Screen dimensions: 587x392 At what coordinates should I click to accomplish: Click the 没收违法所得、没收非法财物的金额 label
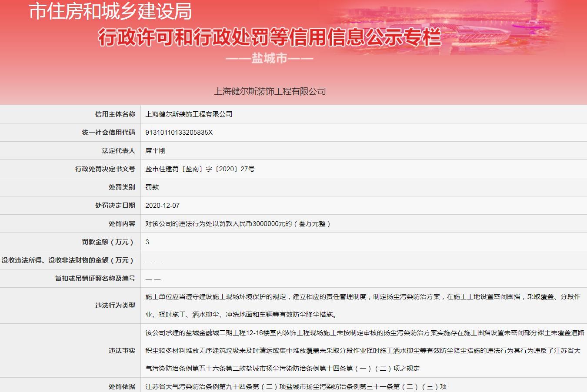(68, 260)
